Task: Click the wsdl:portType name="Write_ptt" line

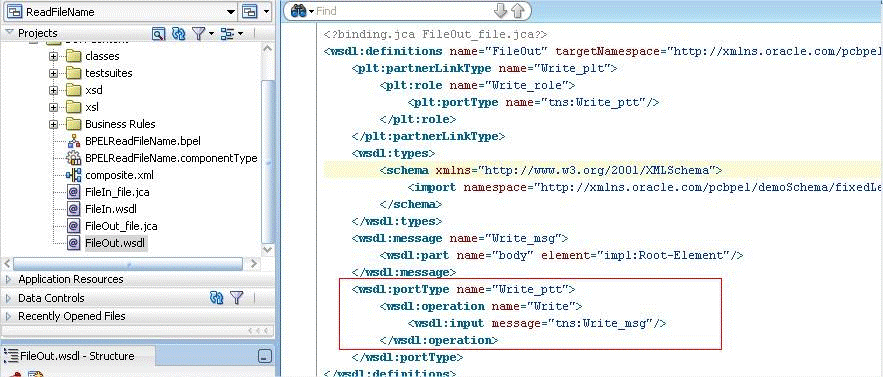Action: (x=463, y=290)
